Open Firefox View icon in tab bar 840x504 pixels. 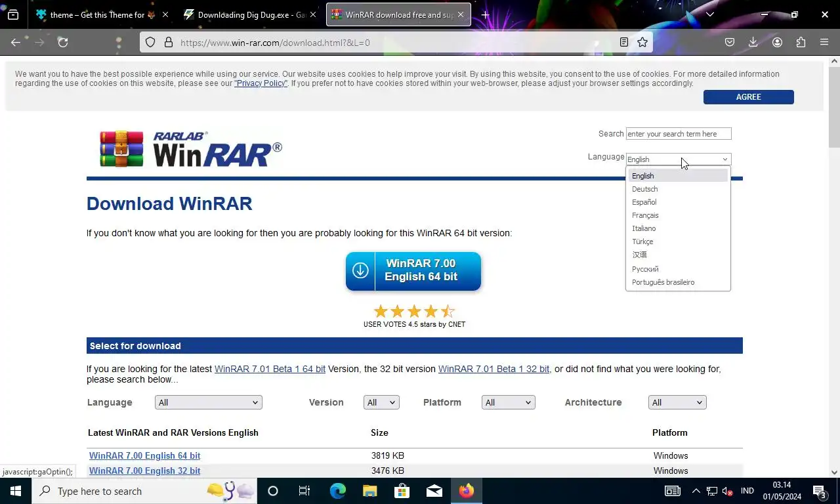[13, 14]
